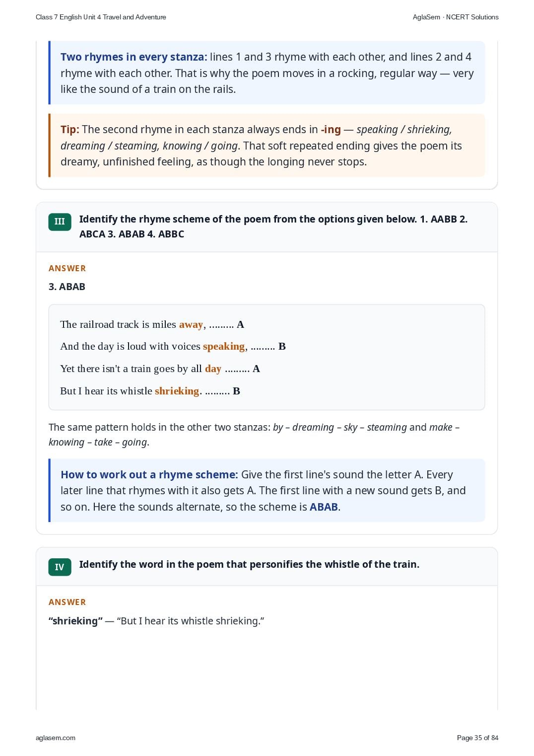This screenshot has width=534, height=756.
Task: Click the bold blue ABAB in the explanation
Action: [324, 507]
